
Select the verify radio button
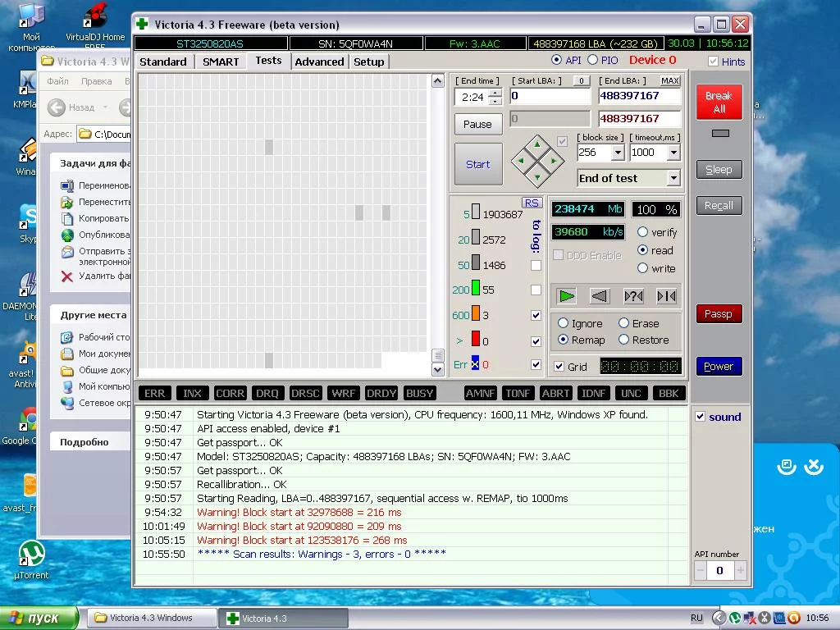(643, 232)
